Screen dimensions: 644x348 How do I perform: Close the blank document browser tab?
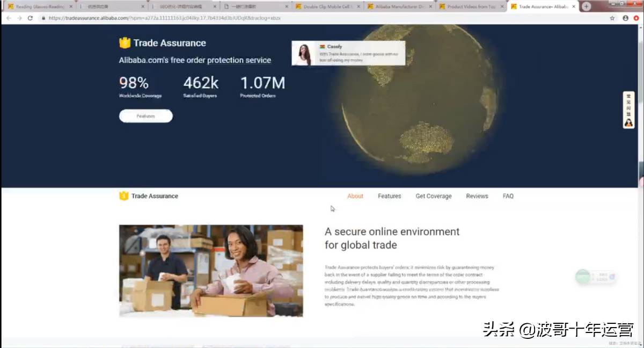[287, 7]
